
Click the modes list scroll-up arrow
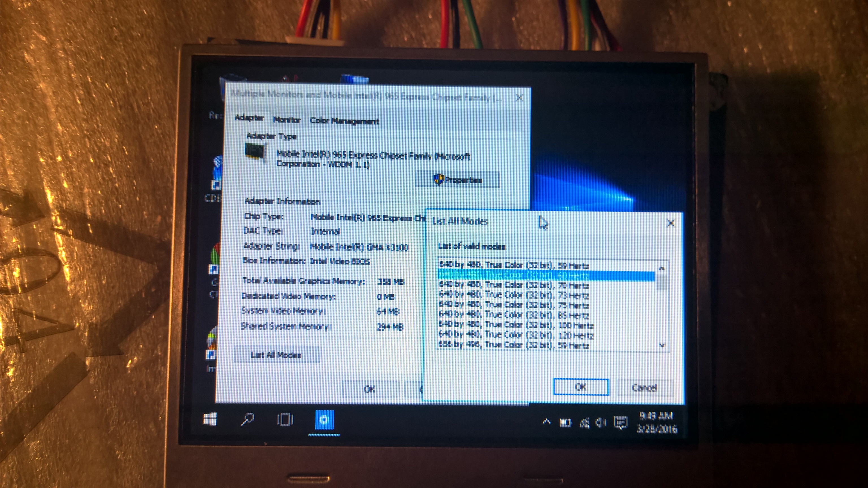pyautogui.click(x=661, y=268)
